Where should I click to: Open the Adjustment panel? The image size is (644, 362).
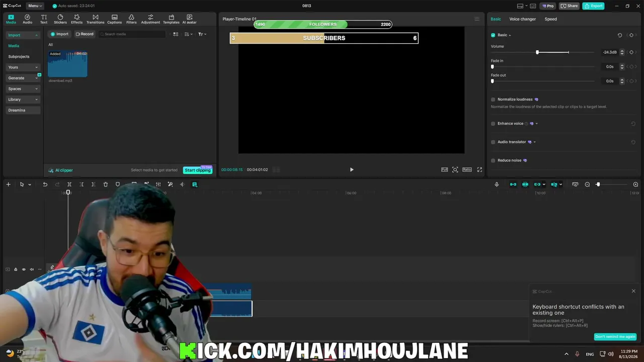(150, 19)
